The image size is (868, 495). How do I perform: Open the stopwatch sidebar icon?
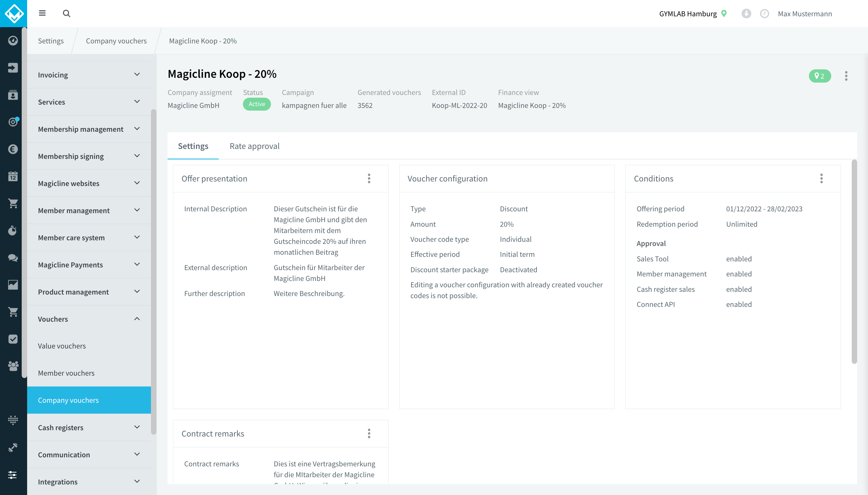tap(13, 231)
